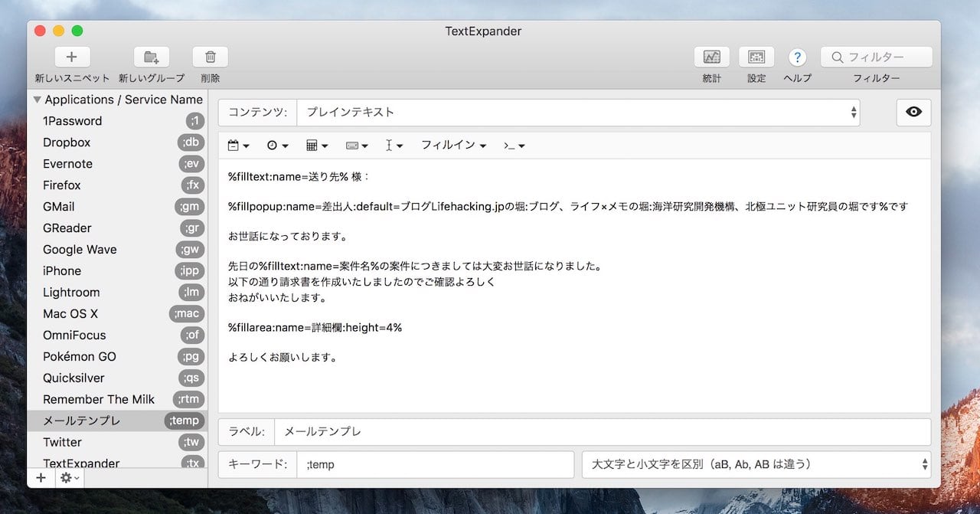980x514 pixels.
Task: Zoom the TextExpander window with green button
Action: click(x=77, y=31)
